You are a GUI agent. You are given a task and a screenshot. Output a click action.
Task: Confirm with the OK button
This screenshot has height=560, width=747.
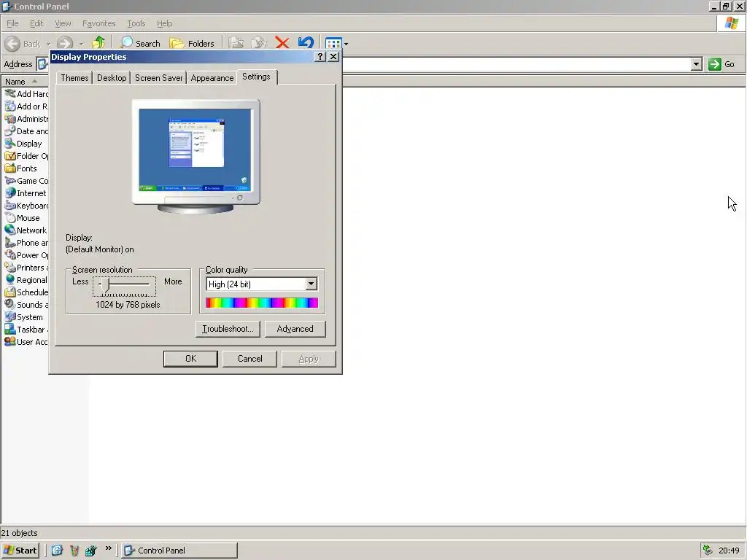190,359
